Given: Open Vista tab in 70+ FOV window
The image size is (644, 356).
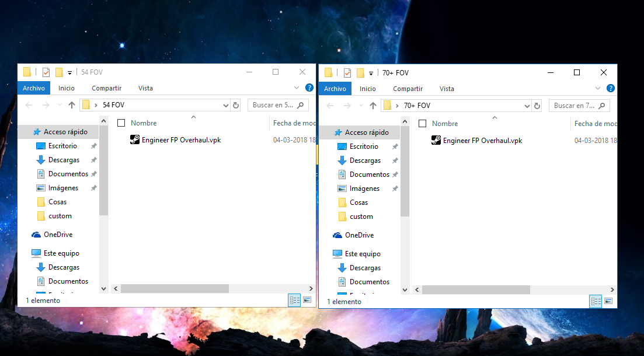Looking at the screenshot, I should pos(447,89).
